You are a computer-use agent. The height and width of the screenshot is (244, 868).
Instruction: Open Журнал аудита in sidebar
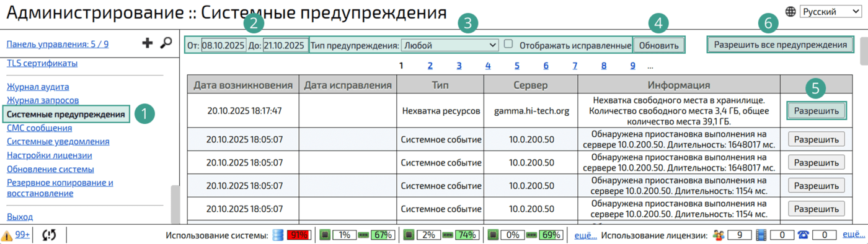point(38,87)
